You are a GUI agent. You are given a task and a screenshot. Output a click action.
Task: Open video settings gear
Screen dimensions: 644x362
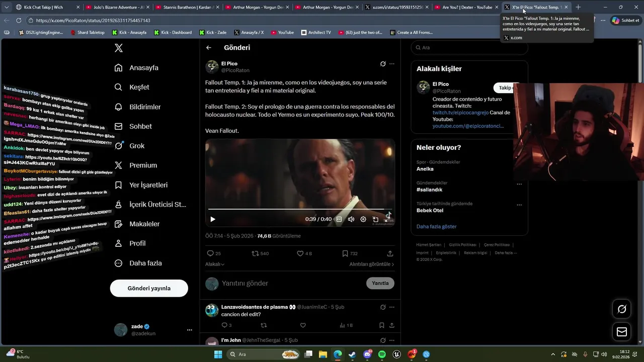[363, 219]
